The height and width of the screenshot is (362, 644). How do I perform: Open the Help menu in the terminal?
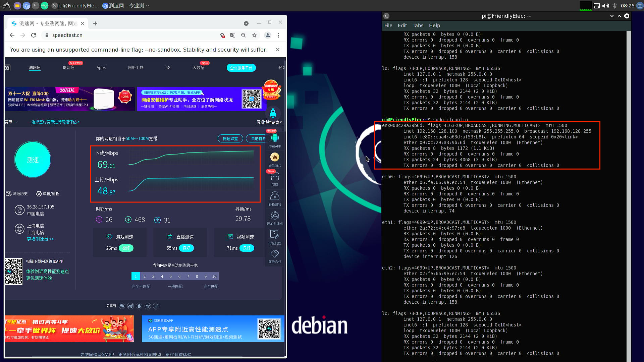[x=434, y=25]
